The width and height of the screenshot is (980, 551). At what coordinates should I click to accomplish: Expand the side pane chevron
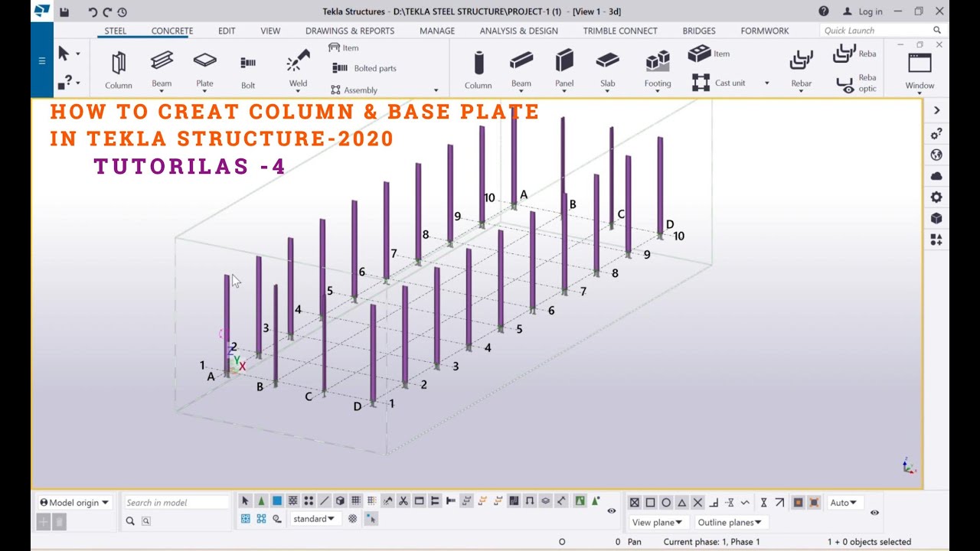point(936,110)
